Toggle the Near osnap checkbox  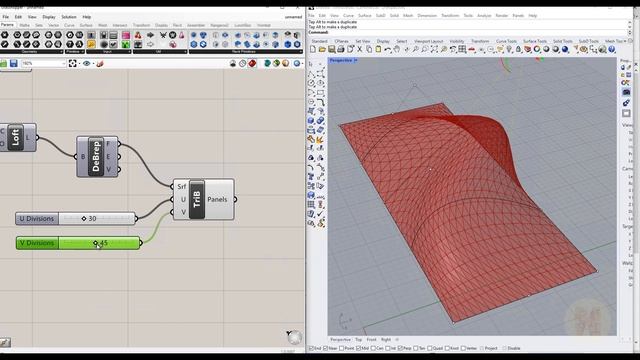pos(325,348)
